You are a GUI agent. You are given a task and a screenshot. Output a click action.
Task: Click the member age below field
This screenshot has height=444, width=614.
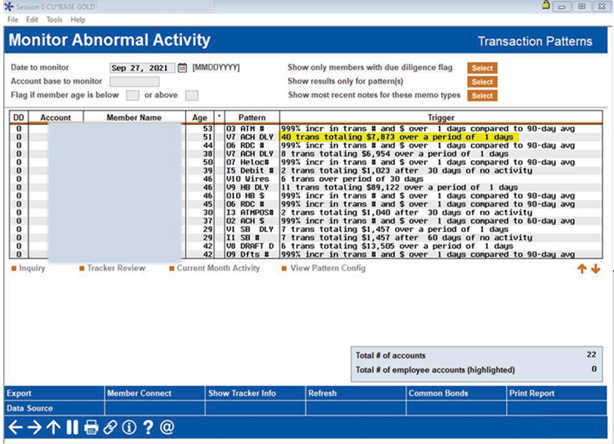(x=132, y=95)
